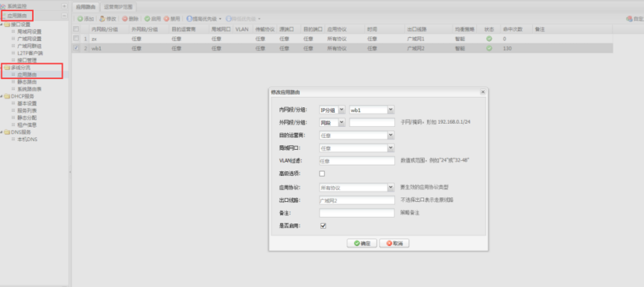Click the red 删除 delete icon
The width and height of the screenshot is (644, 287).
[125, 19]
